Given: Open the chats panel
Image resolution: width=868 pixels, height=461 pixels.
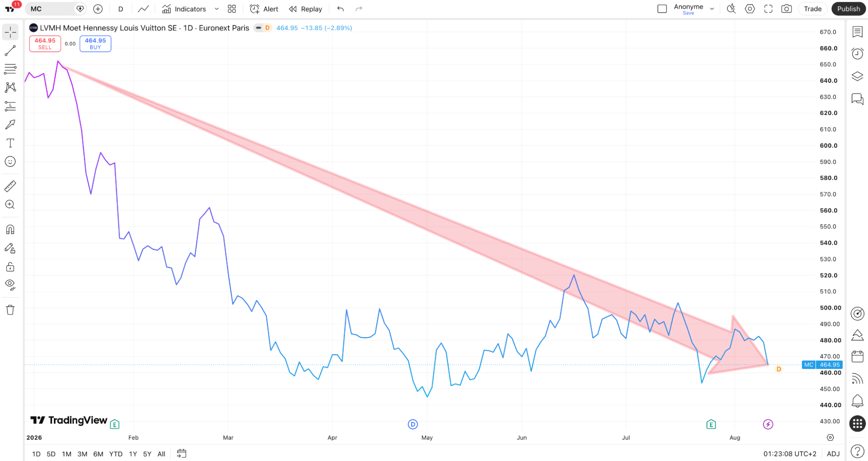Looking at the screenshot, I should [858, 99].
